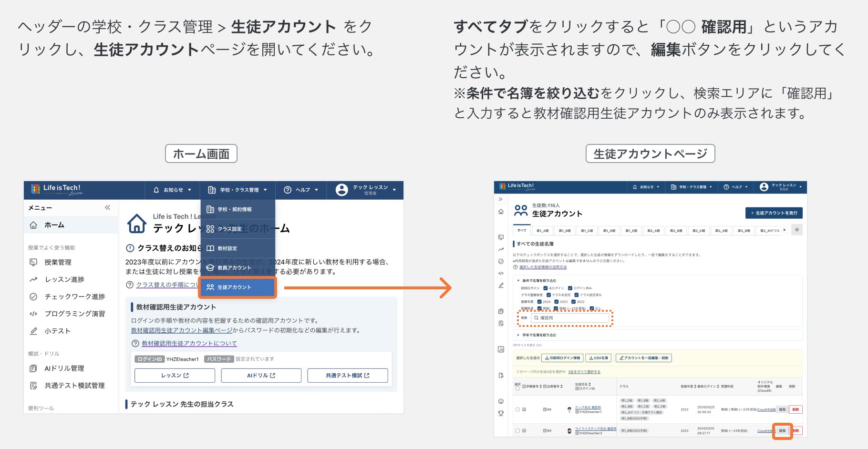The height and width of the screenshot is (449, 868).
Task: Open 授業管理 from the home screen sidebar
Action: 58,262
